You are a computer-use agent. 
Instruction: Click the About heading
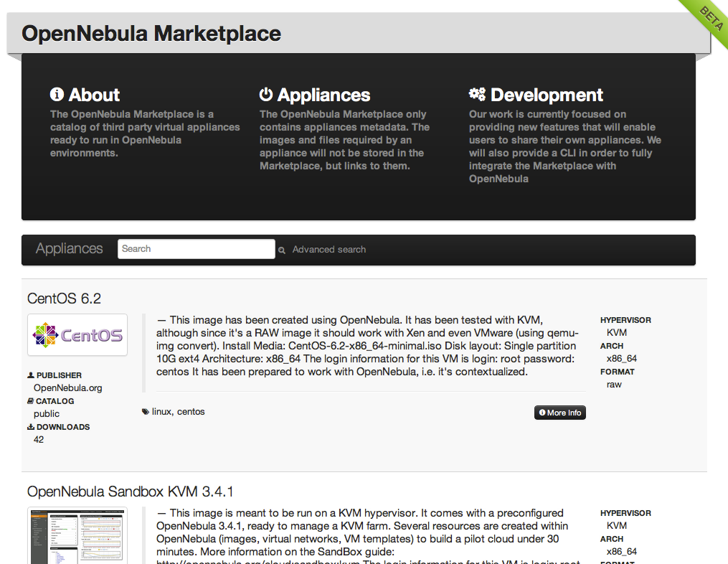94,95
